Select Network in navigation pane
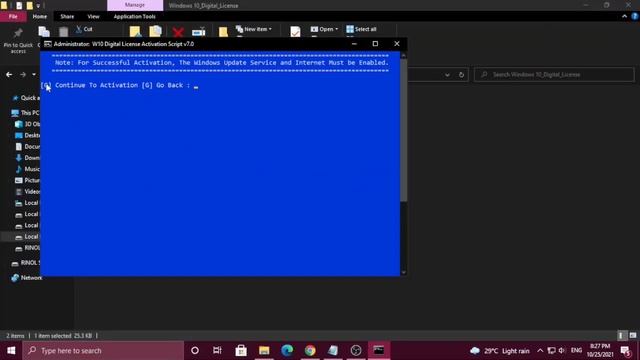The width and height of the screenshot is (640, 360). (x=27, y=278)
